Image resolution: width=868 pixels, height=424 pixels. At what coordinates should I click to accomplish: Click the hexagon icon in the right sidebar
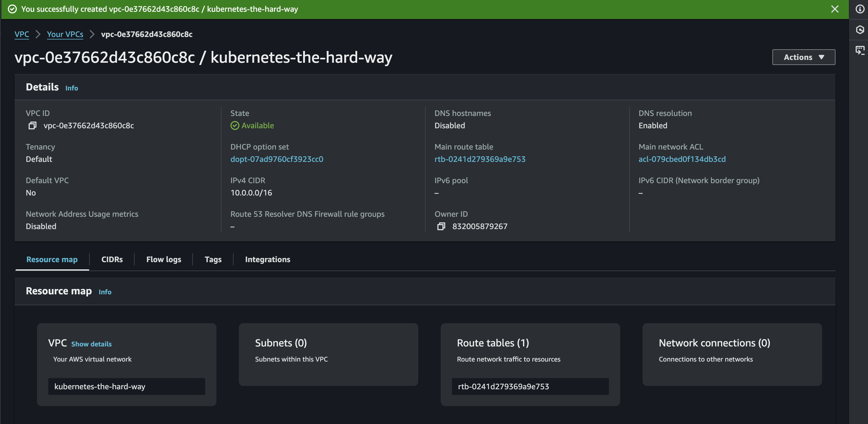coord(860,30)
